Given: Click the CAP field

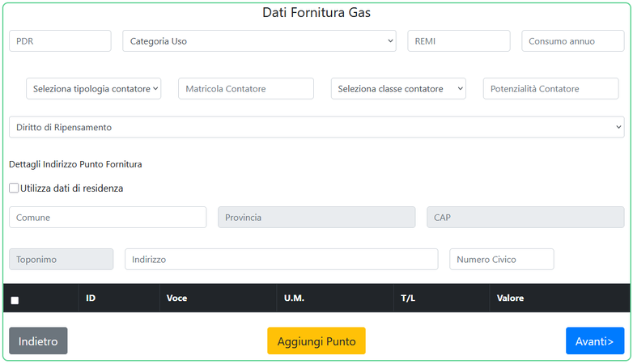Looking at the screenshot, I should click(525, 217).
